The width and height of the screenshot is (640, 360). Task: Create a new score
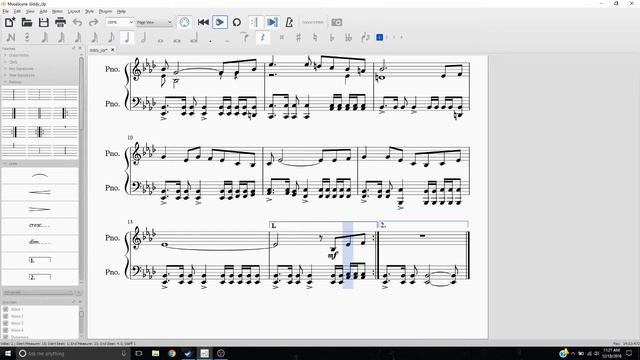pyautogui.click(x=10, y=22)
